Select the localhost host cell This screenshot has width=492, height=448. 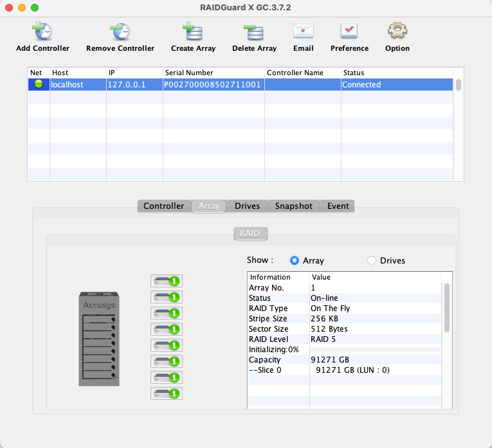78,85
